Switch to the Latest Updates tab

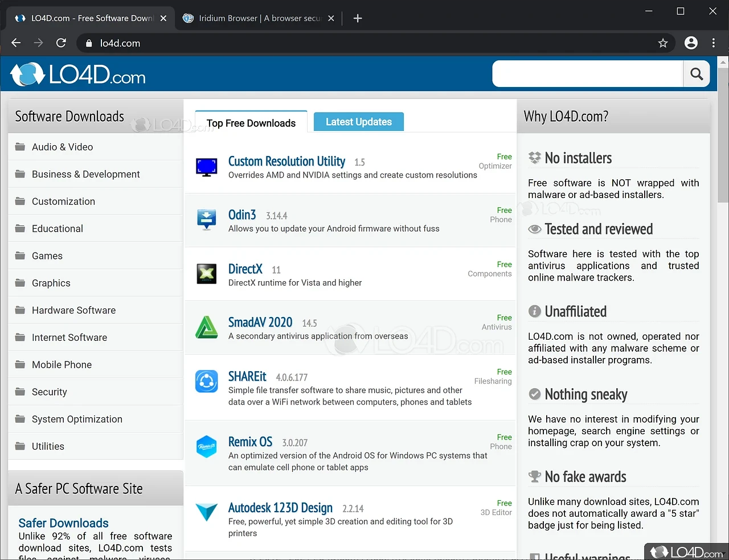coord(358,122)
